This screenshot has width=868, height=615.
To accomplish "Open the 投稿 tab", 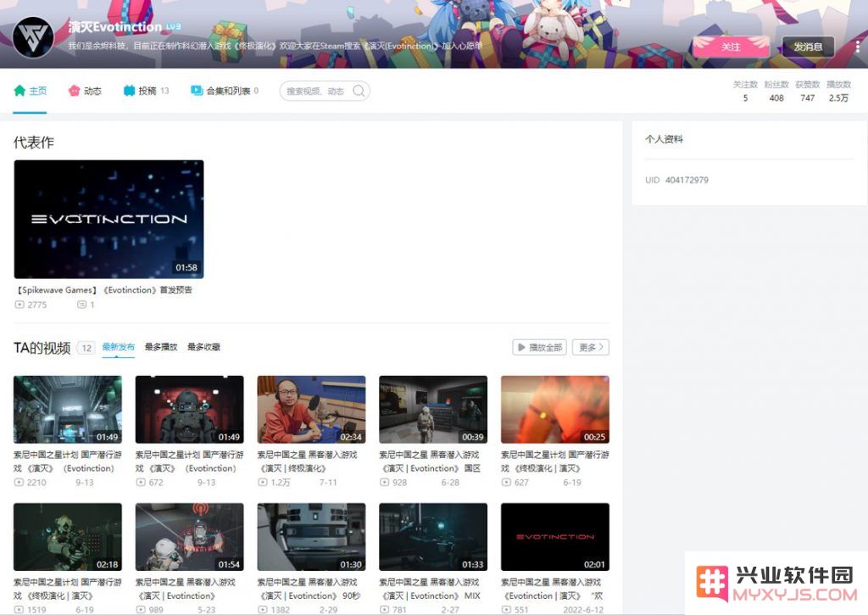I will coord(146,91).
